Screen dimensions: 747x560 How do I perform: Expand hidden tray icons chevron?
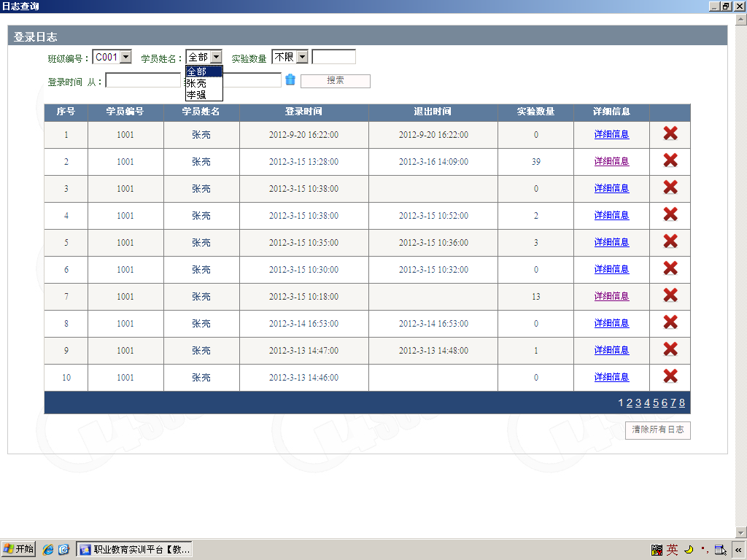tap(738, 550)
